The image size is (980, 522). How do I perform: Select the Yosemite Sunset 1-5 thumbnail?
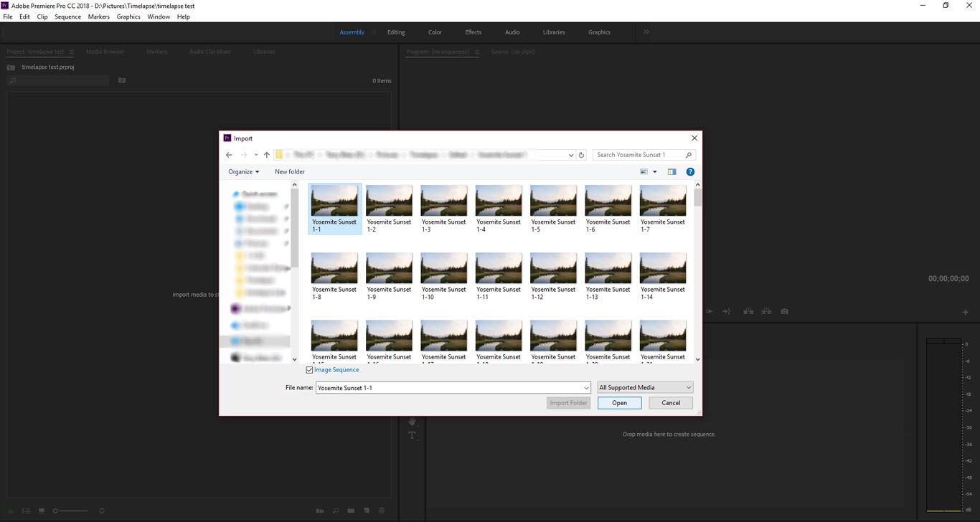(553, 201)
